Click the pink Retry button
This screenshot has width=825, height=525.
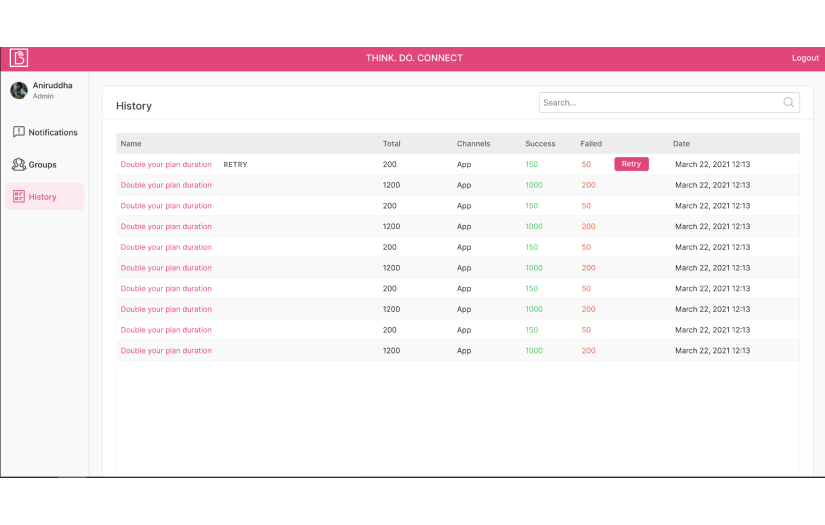coord(631,164)
